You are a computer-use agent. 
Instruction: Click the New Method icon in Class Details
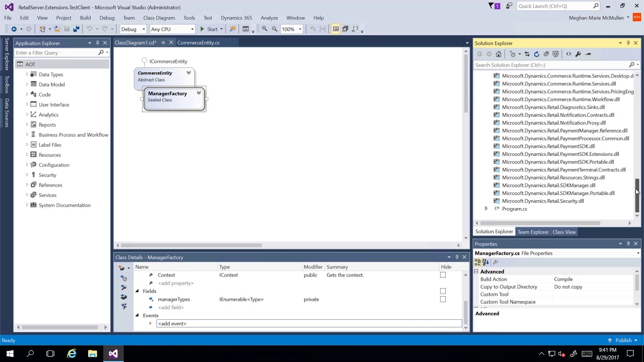point(124,278)
